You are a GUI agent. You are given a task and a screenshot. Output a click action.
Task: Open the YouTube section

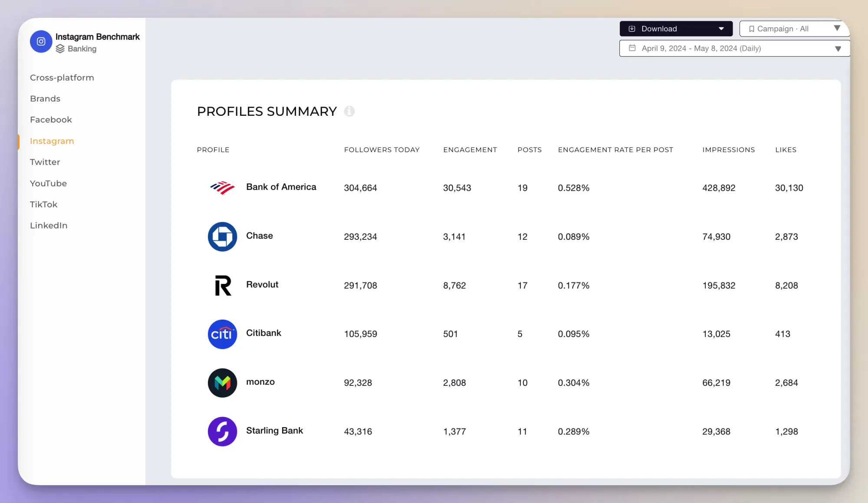tap(49, 183)
